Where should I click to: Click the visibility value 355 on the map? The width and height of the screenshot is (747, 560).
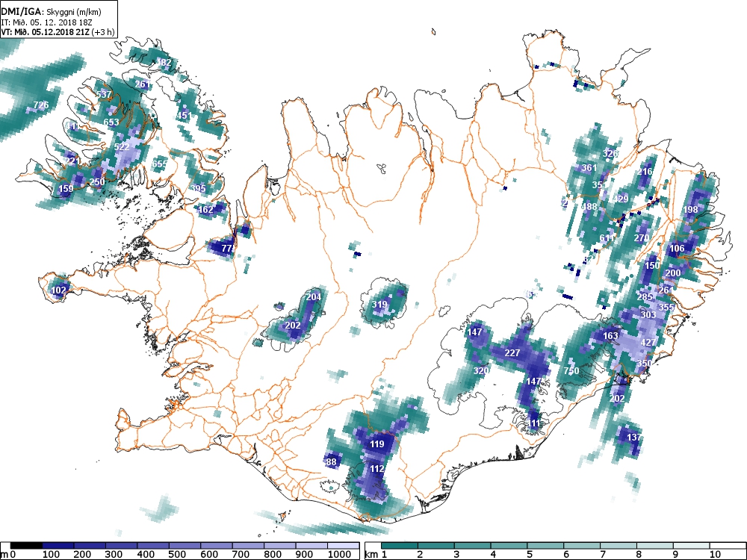666,307
